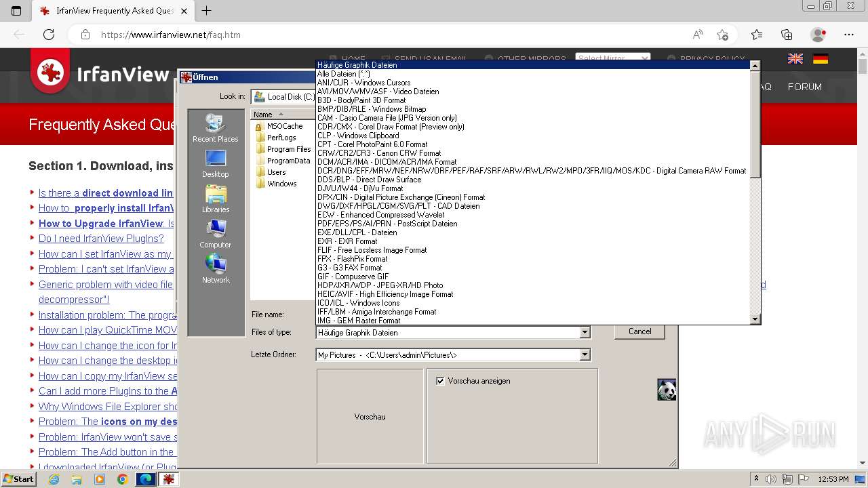
Task: Open Internet Explorer from taskbar
Action: pyautogui.click(x=54, y=479)
